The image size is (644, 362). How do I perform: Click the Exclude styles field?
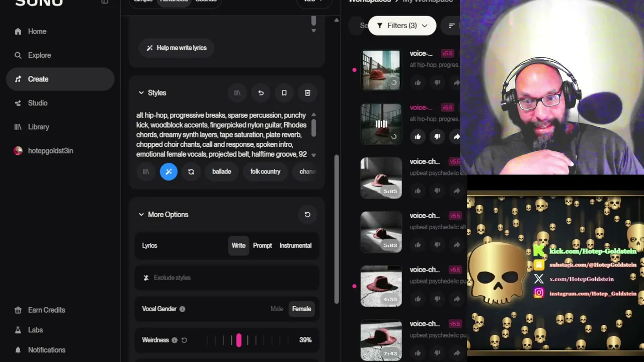tap(226, 278)
